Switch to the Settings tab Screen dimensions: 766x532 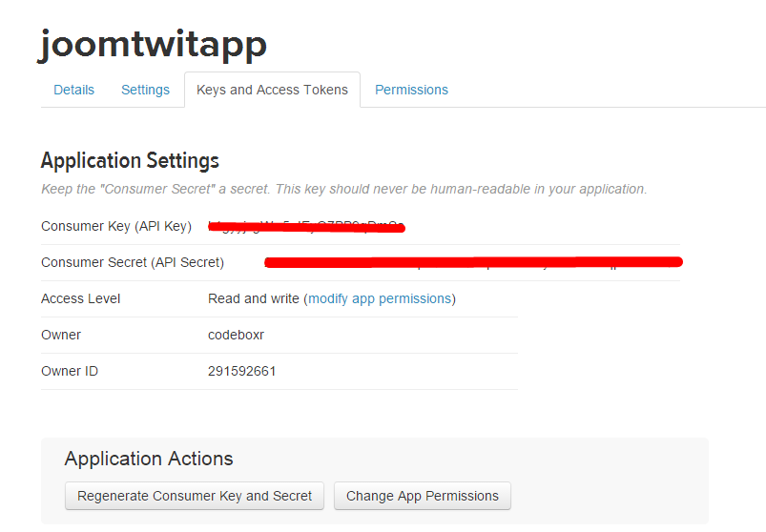click(x=145, y=90)
